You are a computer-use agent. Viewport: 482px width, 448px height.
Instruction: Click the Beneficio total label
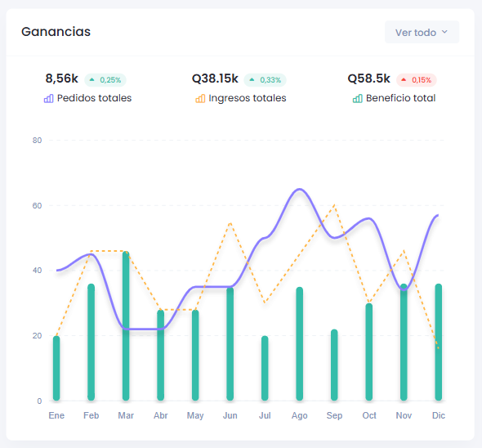[x=400, y=98]
